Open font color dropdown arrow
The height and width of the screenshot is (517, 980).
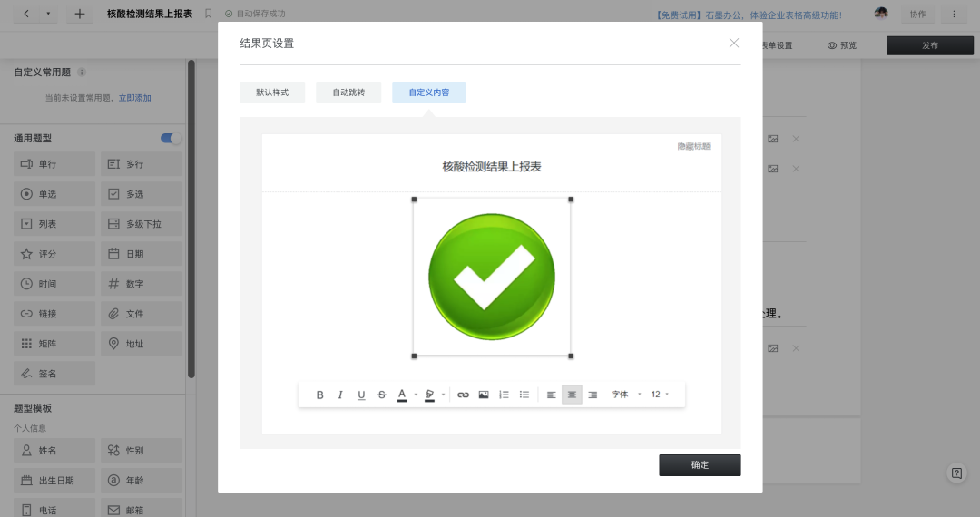(x=416, y=395)
